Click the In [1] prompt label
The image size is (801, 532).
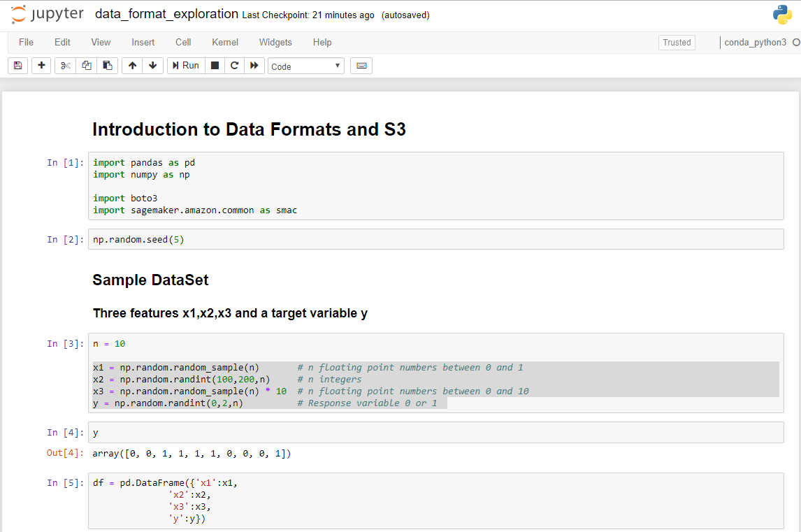66,162
